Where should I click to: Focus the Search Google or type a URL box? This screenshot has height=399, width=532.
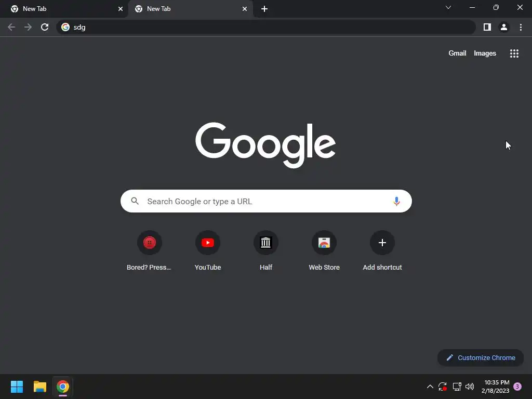click(266, 201)
